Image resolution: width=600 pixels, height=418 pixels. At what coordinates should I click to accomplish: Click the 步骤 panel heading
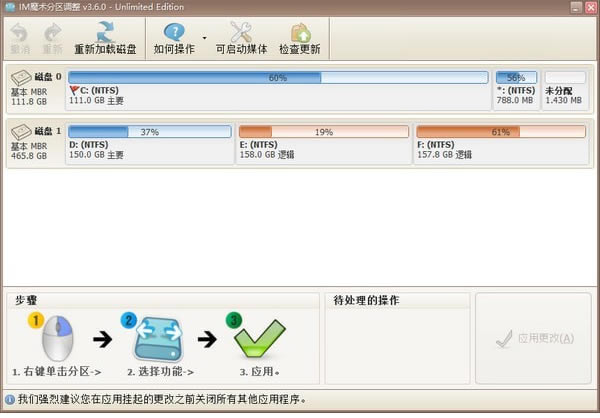pos(26,300)
